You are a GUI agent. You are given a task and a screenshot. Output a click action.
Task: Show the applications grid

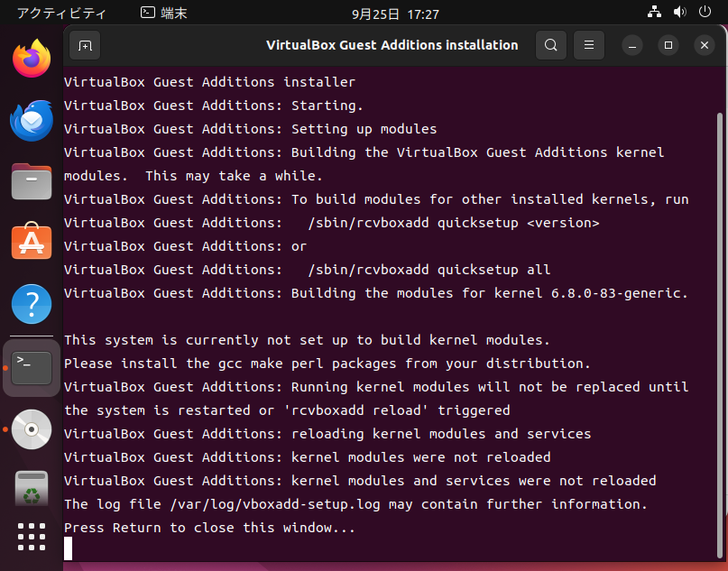click(32, 536)
